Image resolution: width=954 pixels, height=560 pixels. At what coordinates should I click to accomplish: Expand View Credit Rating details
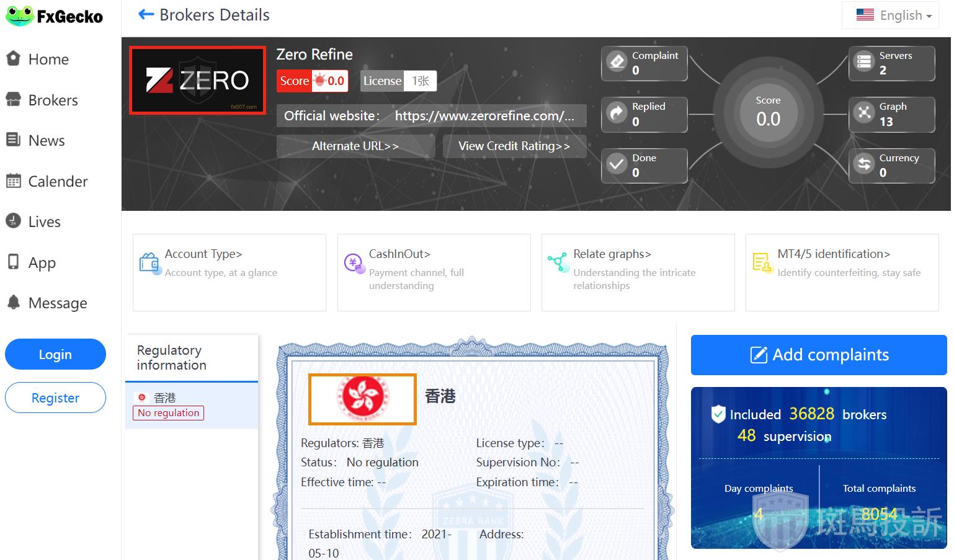click(514, 146)
